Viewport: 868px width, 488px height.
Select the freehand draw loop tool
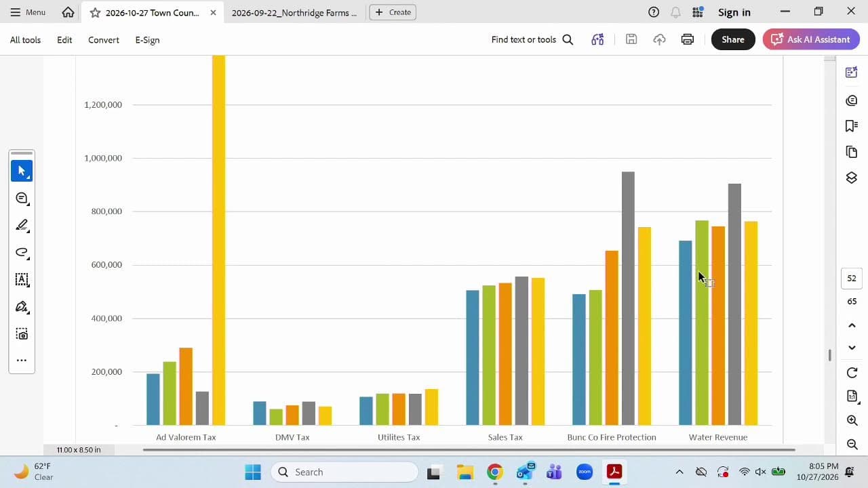[22, 252]
